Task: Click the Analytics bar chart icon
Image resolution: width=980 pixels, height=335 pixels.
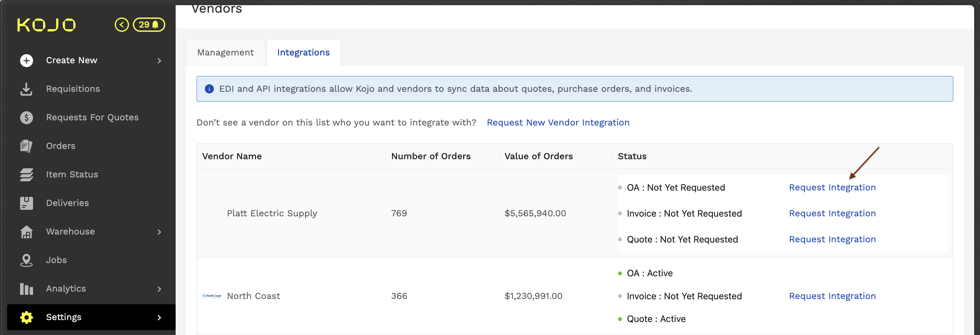Action: coord(26,289)
